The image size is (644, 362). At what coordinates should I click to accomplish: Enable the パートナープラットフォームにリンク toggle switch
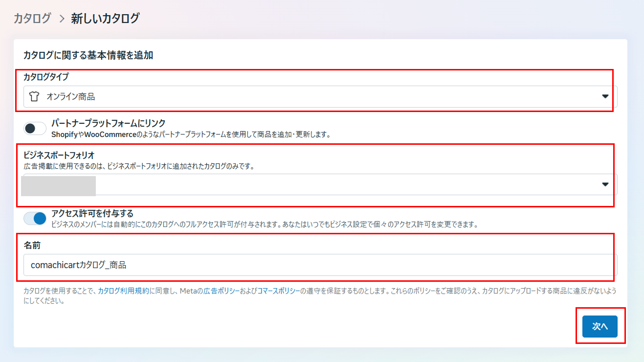tap(35, 129)
